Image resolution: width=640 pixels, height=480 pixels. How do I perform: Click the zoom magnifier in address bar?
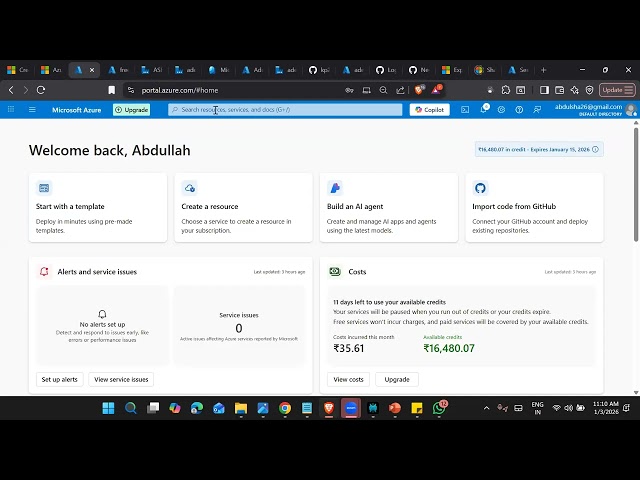tap(383, 90)
